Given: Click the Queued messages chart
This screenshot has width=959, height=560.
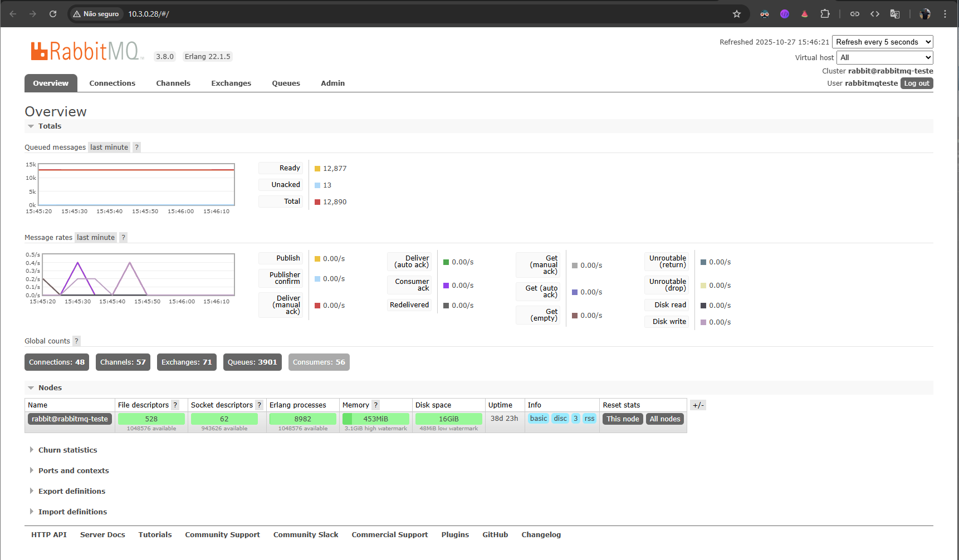Looking at the screenshot, I should pyautogui.click(x=136, y=185).
